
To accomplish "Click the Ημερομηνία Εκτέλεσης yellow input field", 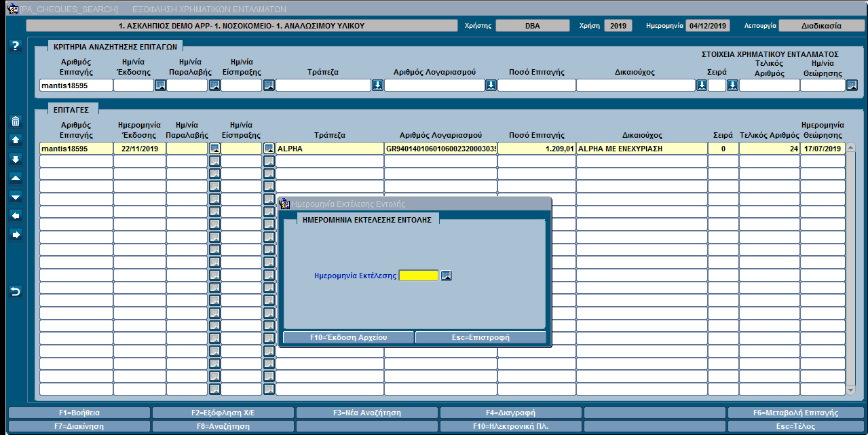I will (x=419, y=276).
